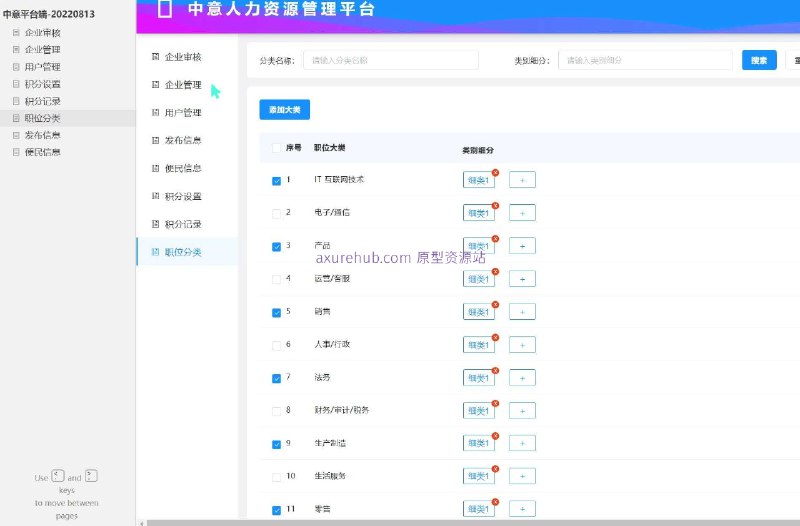Image resolution: width=800 pixels, height=526 pixels.
Task: Remove 细类1 tag in IT 互联网技术 row
Action: (495, 173)
